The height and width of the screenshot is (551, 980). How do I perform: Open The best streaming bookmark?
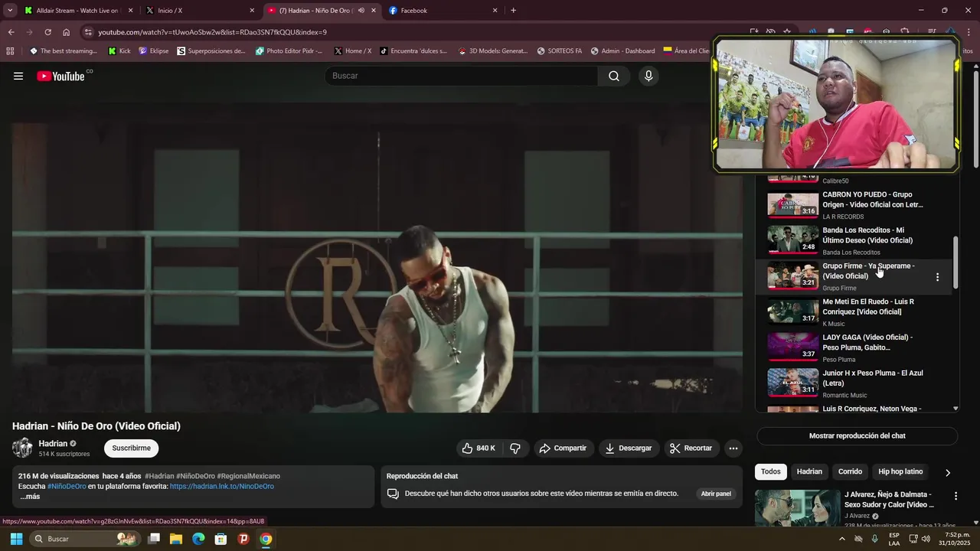pos(64,51)
